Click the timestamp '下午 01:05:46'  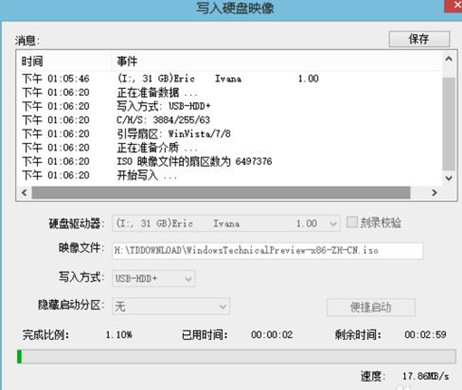pos(56,79)
